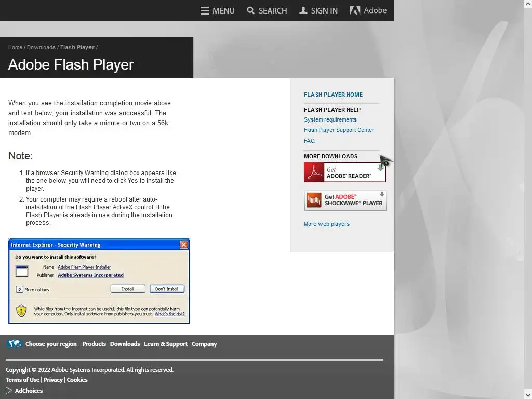Viewport: 532px width, 399px height.
Task: Click the Shockwave Player orange icon
Action: (314, 200)
